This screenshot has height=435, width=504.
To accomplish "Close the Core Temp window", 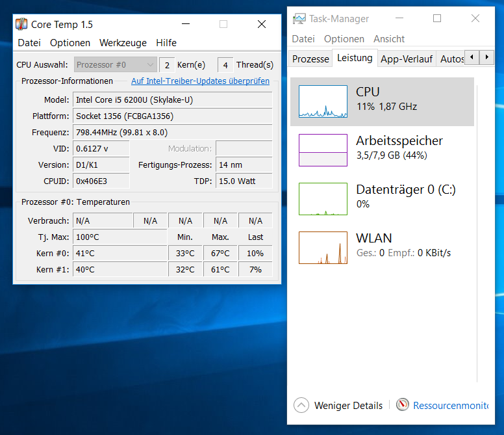I will click(262, 24).
